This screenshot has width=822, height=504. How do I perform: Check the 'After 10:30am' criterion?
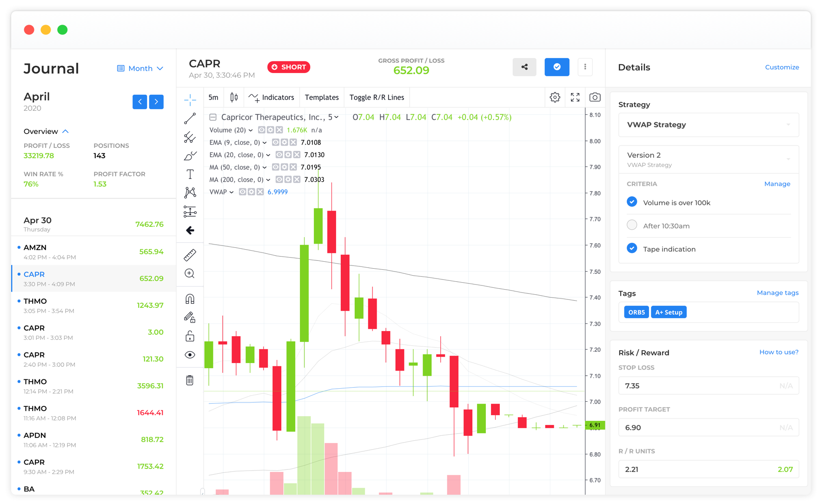pyautogui.click(x=632, y=225)
